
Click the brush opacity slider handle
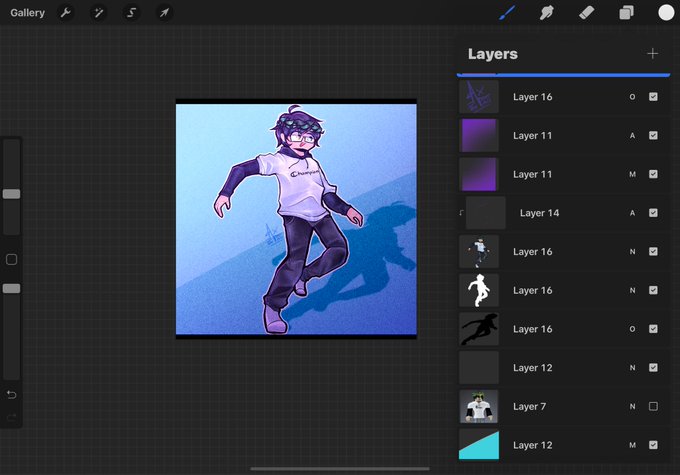(x=12, y=288)
